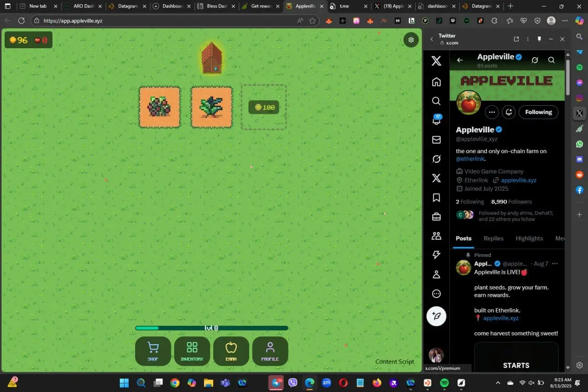Click the barn house on the farm
The image size is (588, 392).
click(x=212, y=58)
